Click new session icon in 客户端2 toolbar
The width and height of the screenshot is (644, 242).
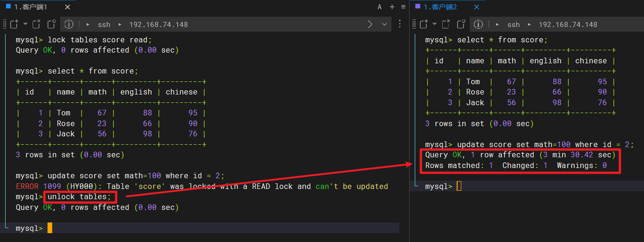pos(424,24)
